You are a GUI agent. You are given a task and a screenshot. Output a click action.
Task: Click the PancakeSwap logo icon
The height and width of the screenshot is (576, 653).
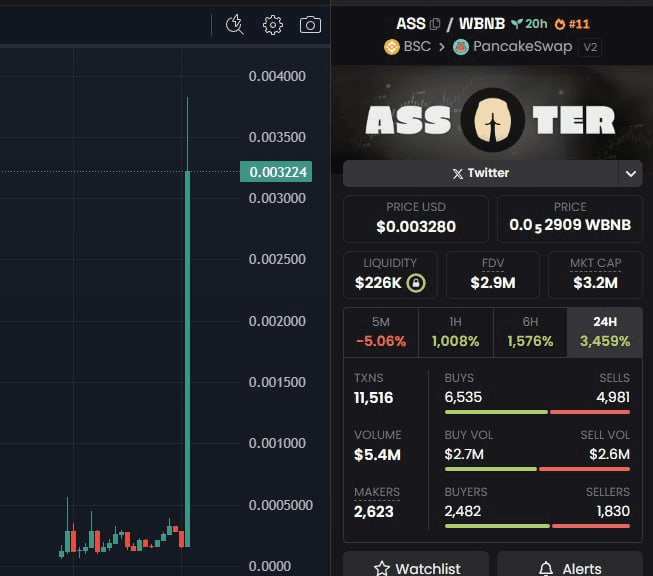[x=461, y=47]
